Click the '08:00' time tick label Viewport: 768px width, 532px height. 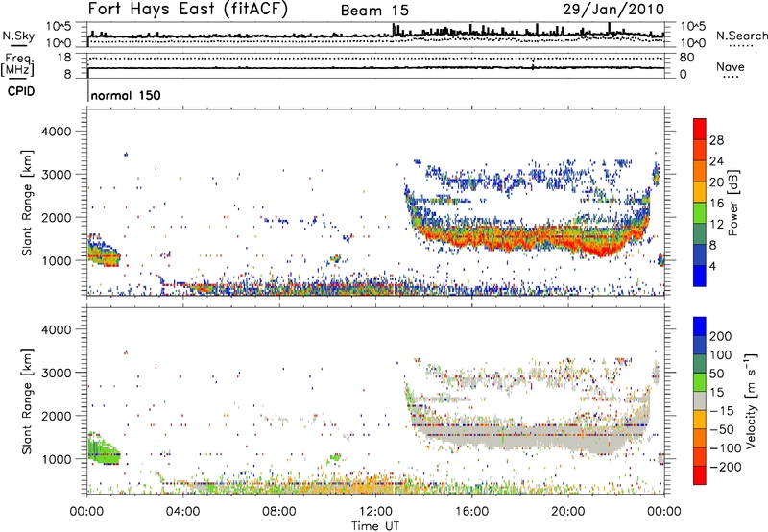point(278,512)
